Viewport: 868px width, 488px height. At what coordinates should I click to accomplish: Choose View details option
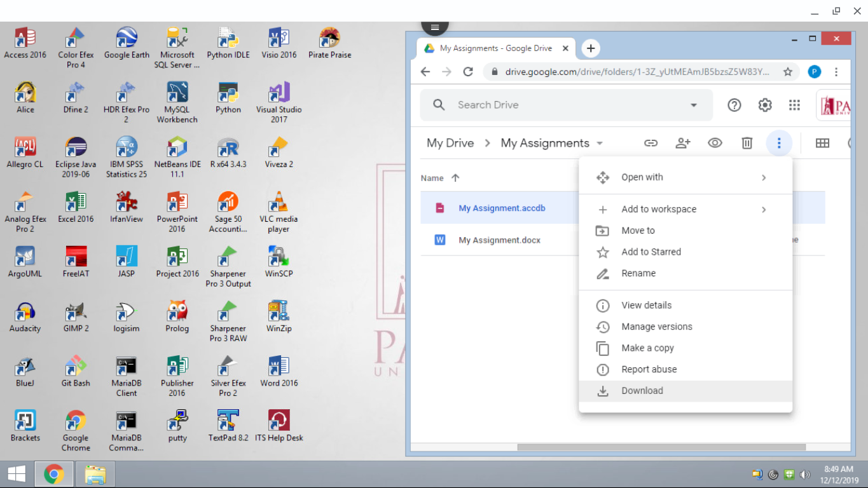point(685,306)
